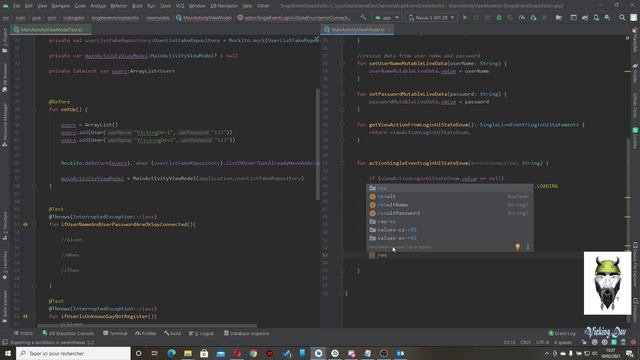Open the Nexus 5 API 29 device dropdown

[431, 18]
